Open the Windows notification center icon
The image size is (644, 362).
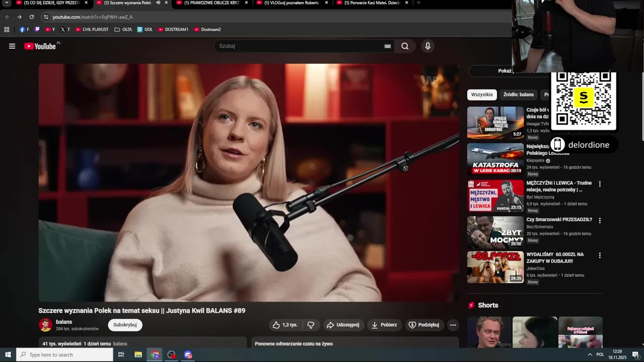635,354
